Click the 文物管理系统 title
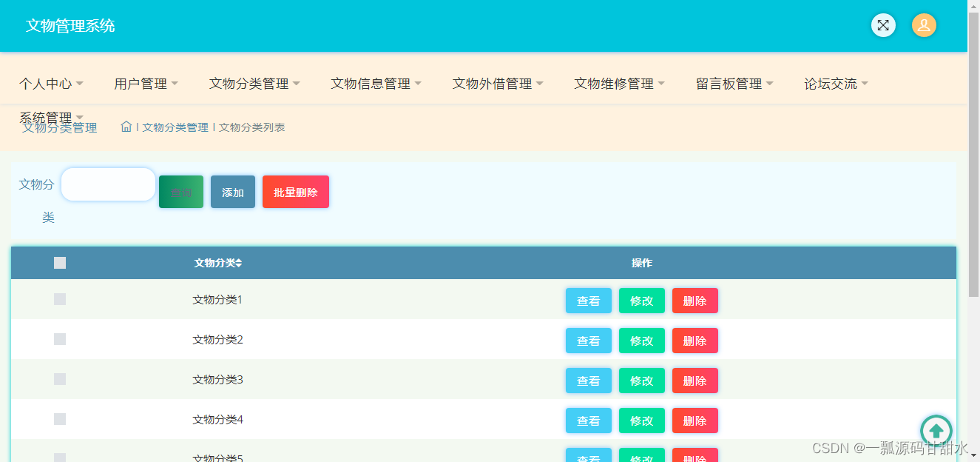This screenshot has width=980, height=462. click(x=70, y=26)
